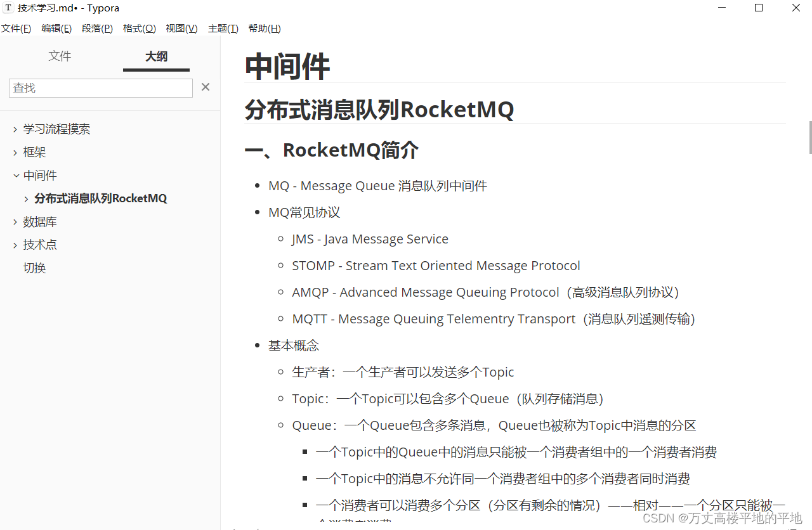Click the vertical scrollbar thumb of editor

[810, 137]
